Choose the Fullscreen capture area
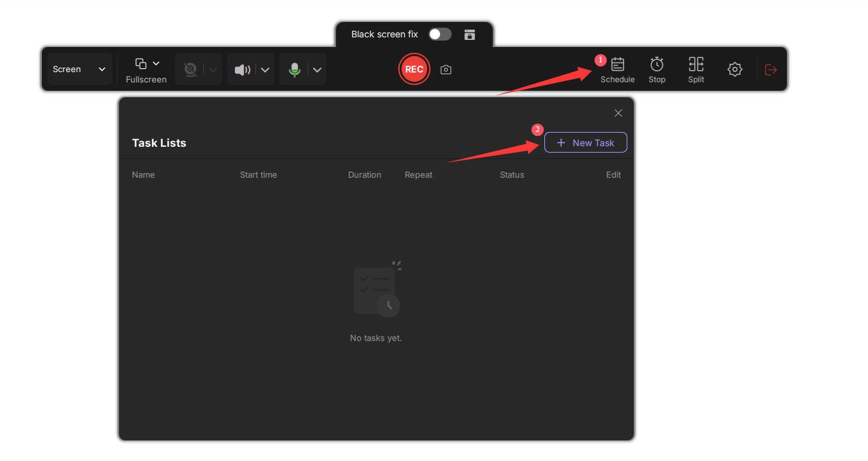The image size is (868, 461). pyautogui.click(x=146, y=70)
